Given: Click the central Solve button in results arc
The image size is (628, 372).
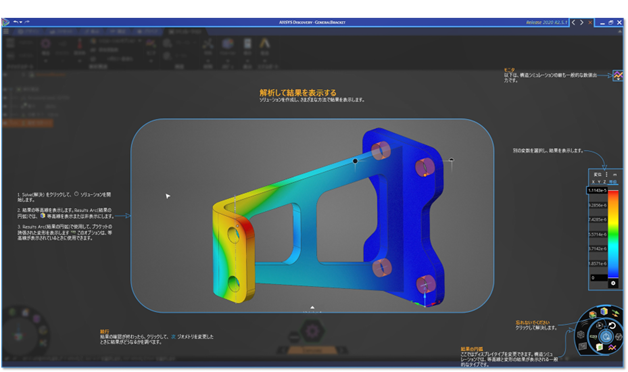Looking at the screenshot, I should tap(606, 337).
